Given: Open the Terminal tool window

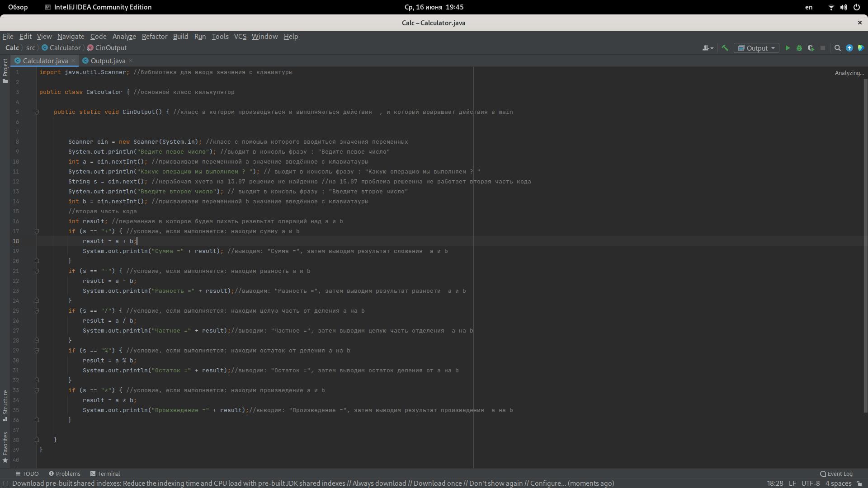Looking at the screenshot, I should point(105,474).
